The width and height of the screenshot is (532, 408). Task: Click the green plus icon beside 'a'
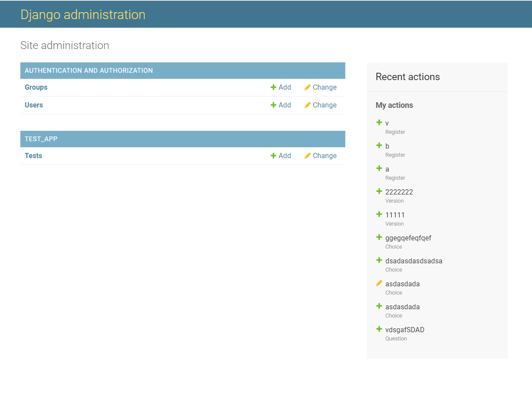pyautogui.click(x=379, y=168)
